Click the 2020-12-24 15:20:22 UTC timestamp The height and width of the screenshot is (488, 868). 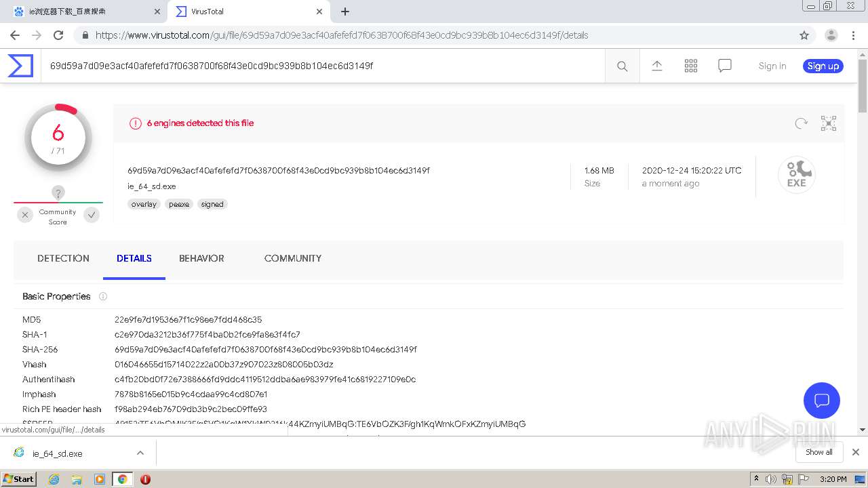[x=692, y=170]
